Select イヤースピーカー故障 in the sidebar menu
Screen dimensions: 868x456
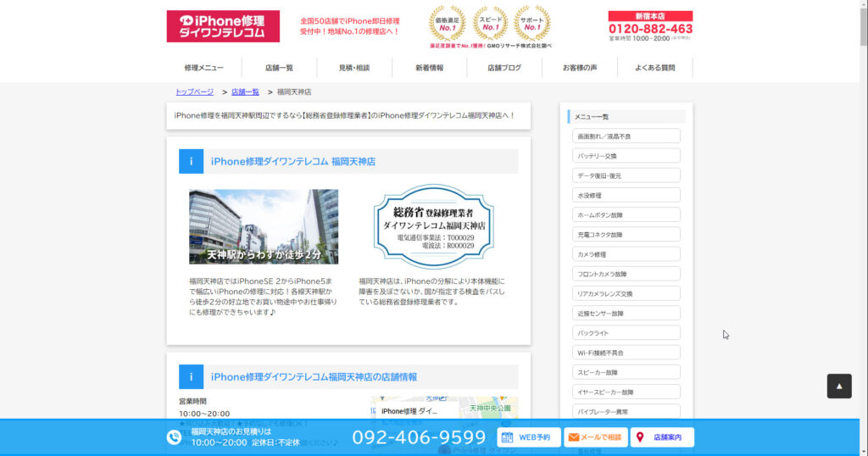[626, 392]
